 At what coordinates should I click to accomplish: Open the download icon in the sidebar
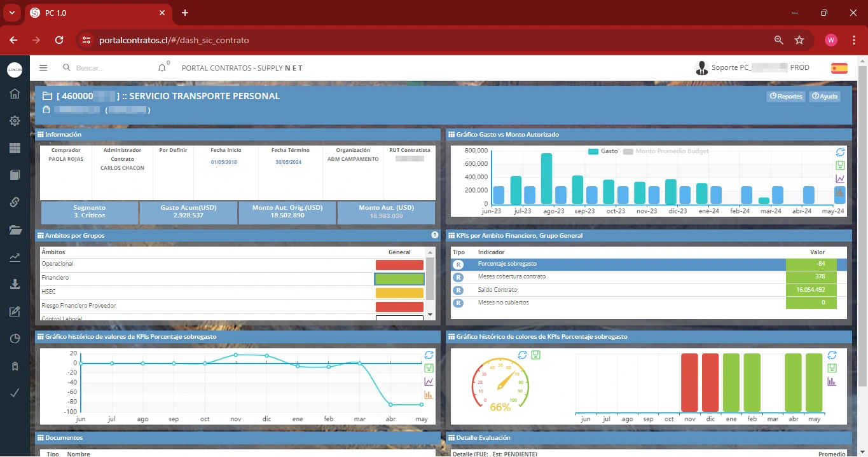(15, 284)
